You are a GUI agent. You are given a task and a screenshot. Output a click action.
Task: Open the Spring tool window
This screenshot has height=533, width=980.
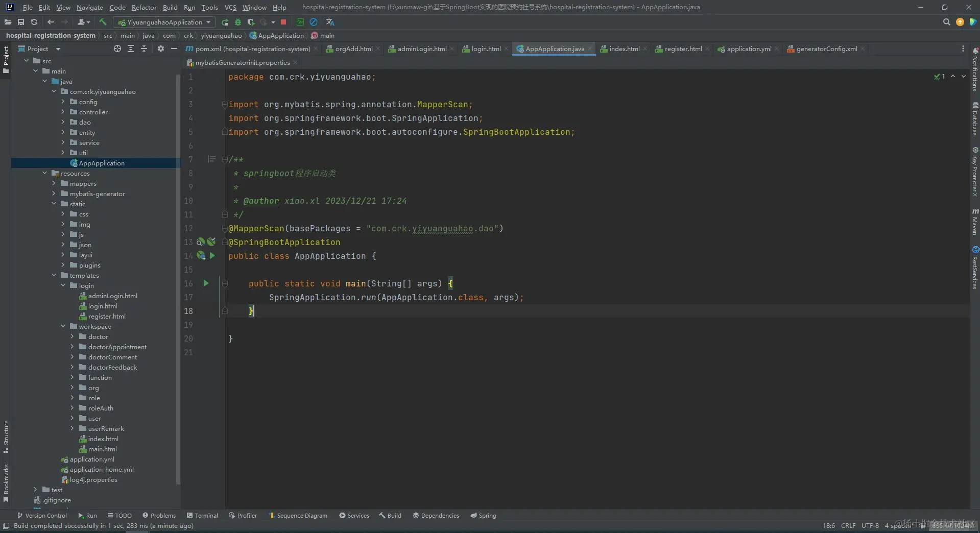click(483, 515)
